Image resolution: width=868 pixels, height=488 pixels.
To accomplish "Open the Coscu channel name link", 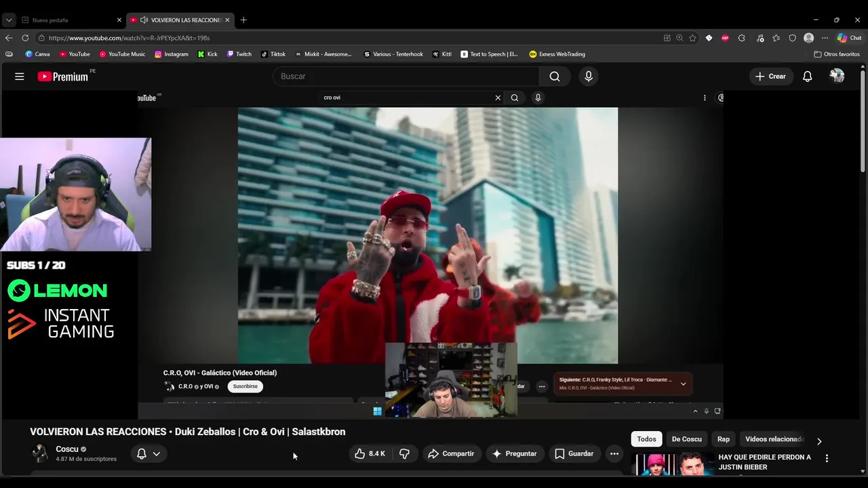I will [67, 449].
